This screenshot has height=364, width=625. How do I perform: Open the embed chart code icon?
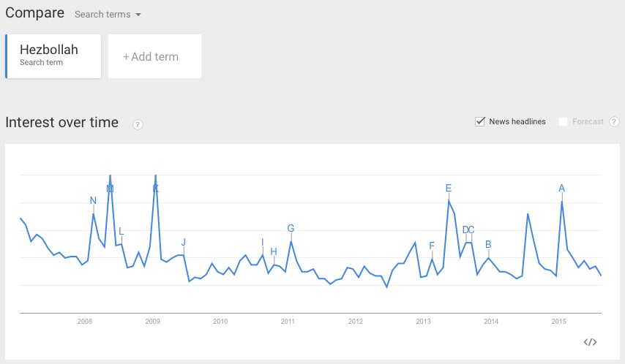tap(591, 342)
